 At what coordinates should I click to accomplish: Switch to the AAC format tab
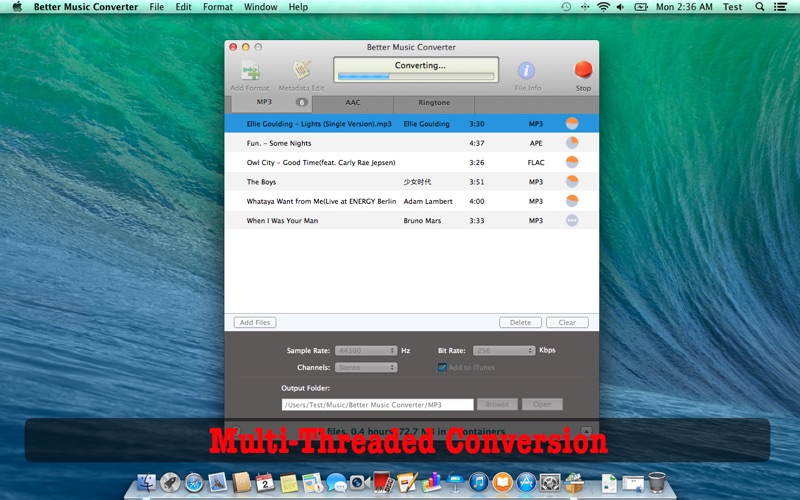pos(353,104)
